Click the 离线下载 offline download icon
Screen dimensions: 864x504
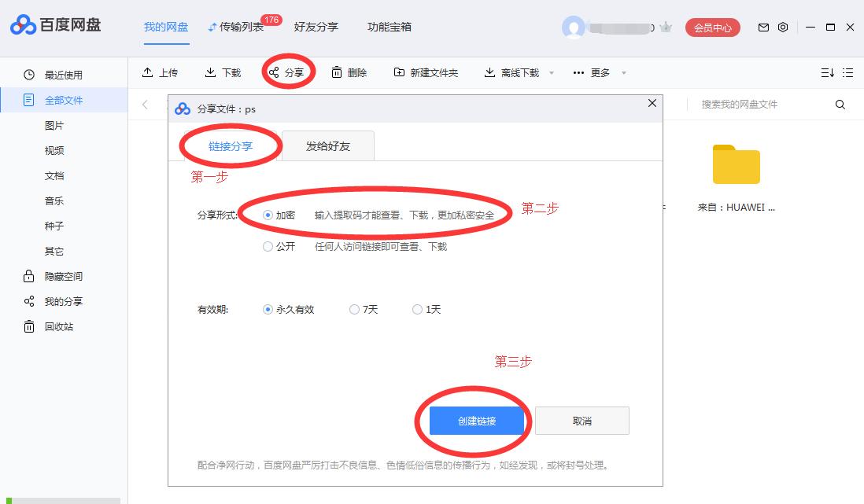point(489,72)
